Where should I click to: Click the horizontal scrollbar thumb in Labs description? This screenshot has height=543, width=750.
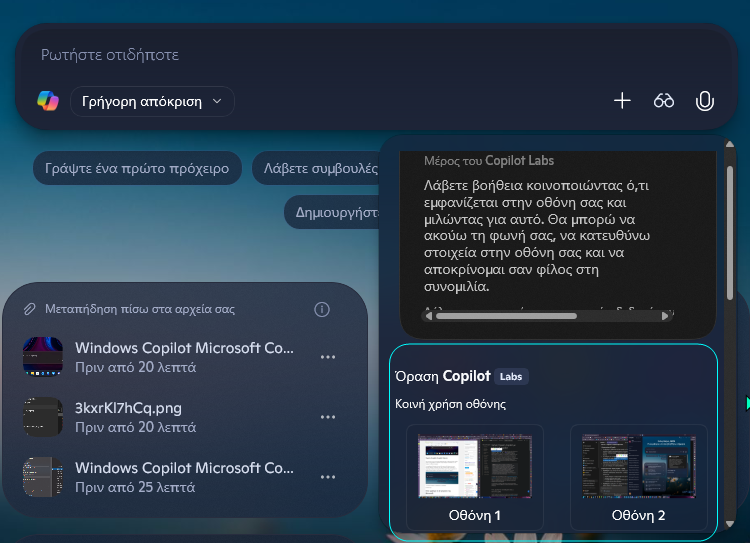[x=506, y=316]
